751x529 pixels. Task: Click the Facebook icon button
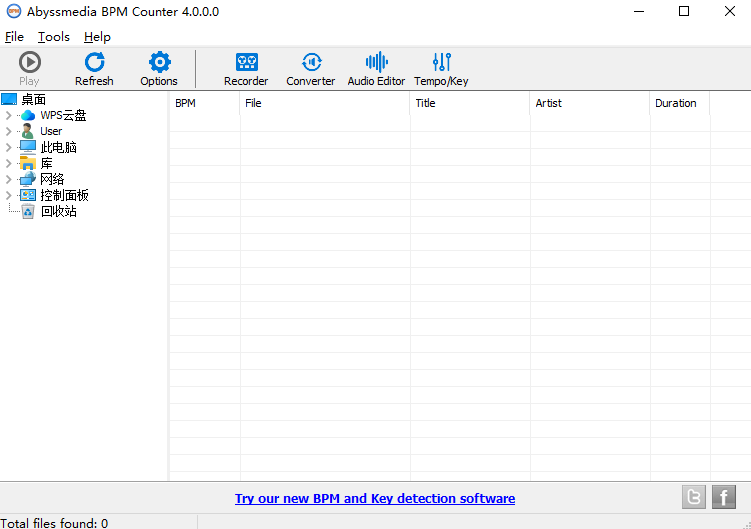pos(724,497)
